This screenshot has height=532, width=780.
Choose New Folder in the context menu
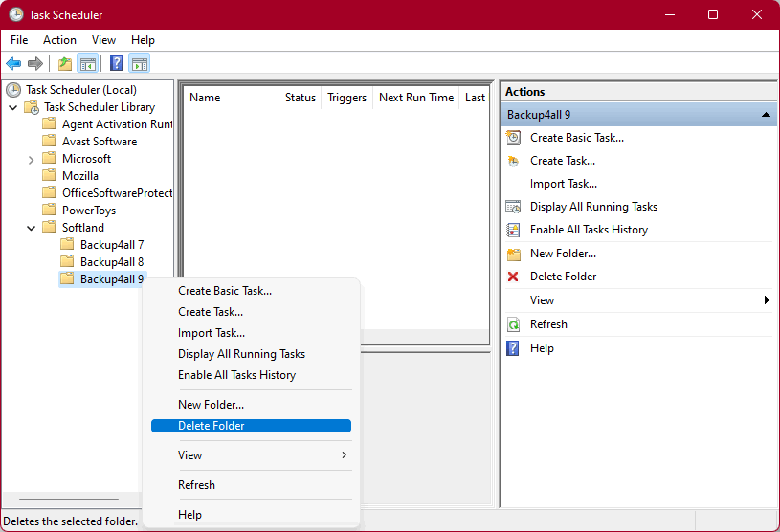(x=251, y=405)
